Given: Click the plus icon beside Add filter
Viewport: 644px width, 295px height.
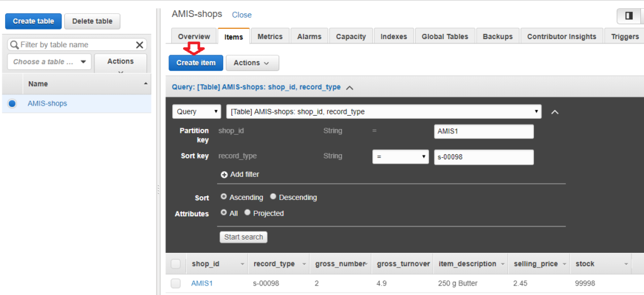Looking at the screenshot, I should [224, 174].
